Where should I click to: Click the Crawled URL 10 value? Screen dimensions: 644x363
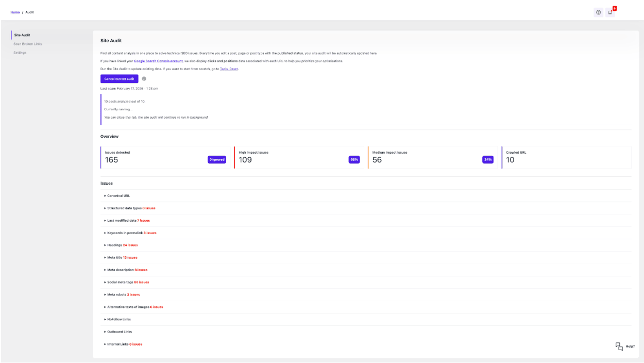click(x=510, y=160)
